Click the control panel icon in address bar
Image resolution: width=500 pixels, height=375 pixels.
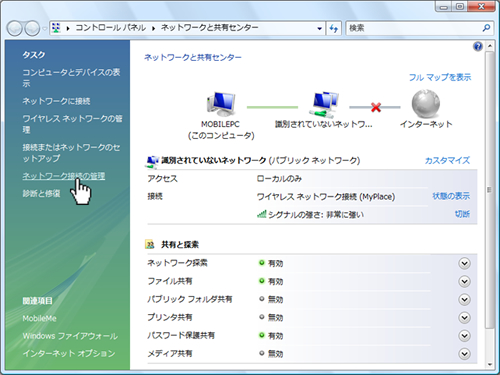tap(56, 28)
